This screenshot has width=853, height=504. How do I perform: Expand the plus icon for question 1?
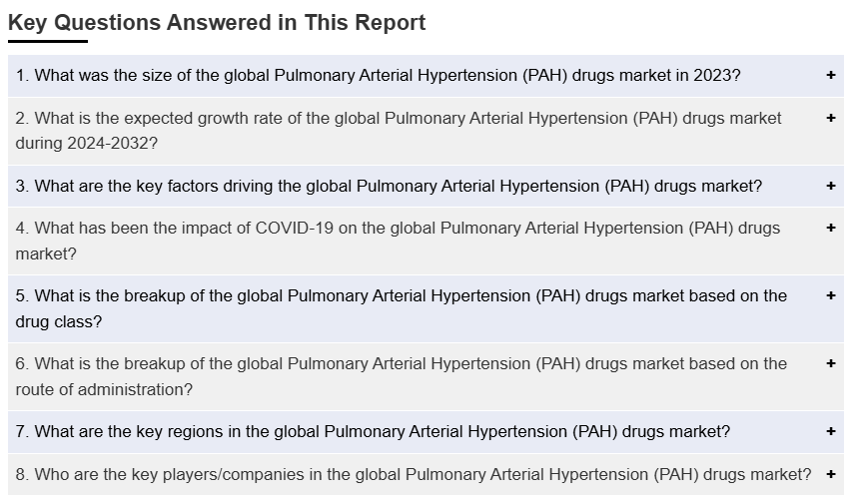(x=830, y=76)
